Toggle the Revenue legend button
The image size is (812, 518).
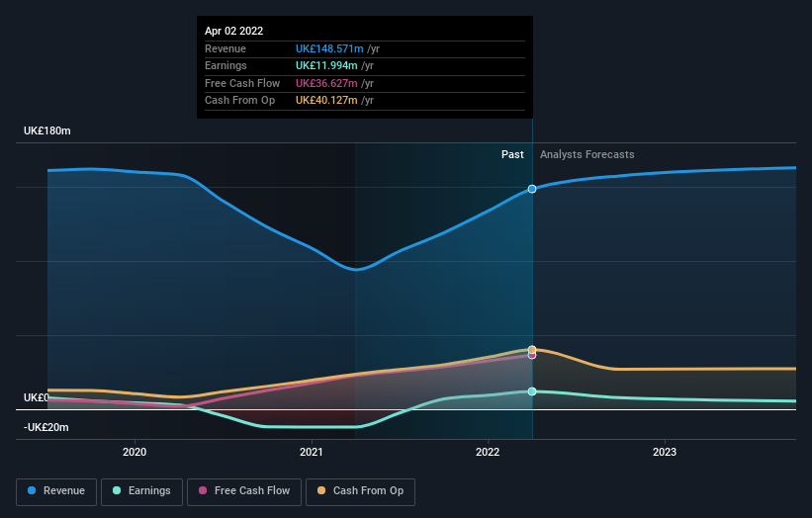tap(56, 491)
